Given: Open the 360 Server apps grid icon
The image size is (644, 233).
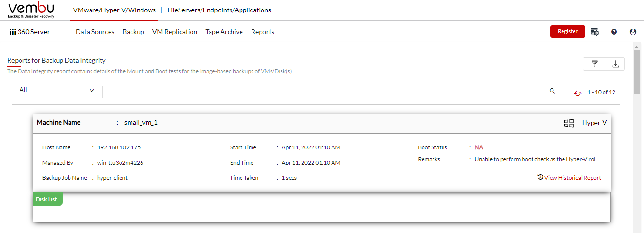Looking at the screenshot, I should 13,32.
